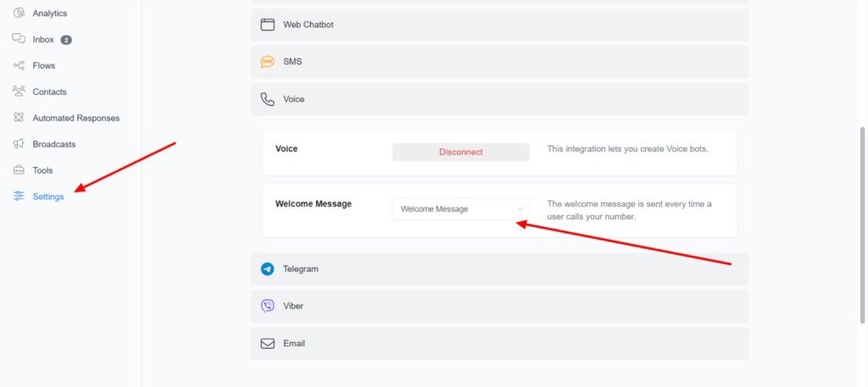Viewport: 868px width, 387px height.
Task: Click the Telegram logo icon
Action: [x=268, y=269]
